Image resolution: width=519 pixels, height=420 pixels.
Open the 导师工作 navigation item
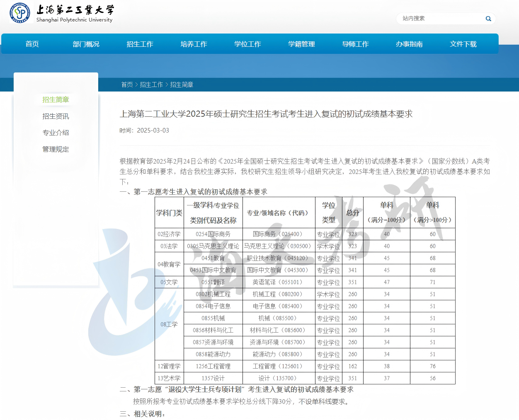[355, 44]
